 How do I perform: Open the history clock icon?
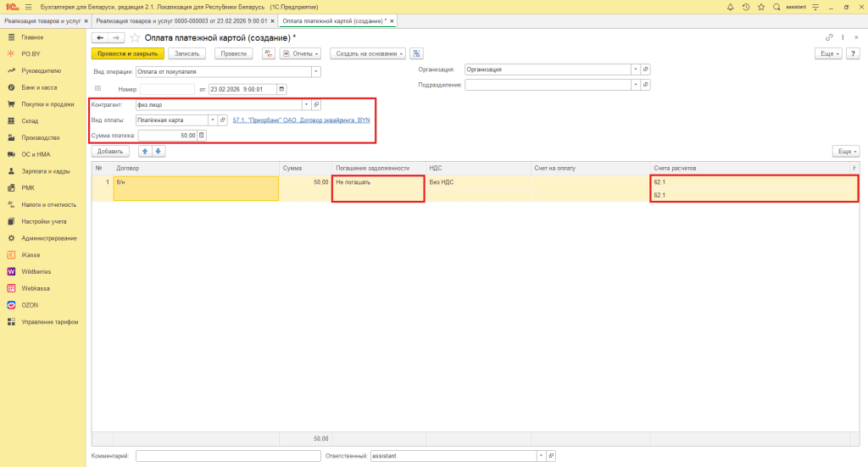tap(745, 7)
